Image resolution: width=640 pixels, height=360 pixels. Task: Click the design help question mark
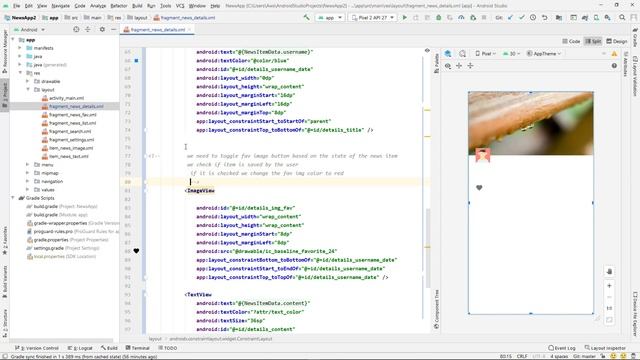(614, 66)
